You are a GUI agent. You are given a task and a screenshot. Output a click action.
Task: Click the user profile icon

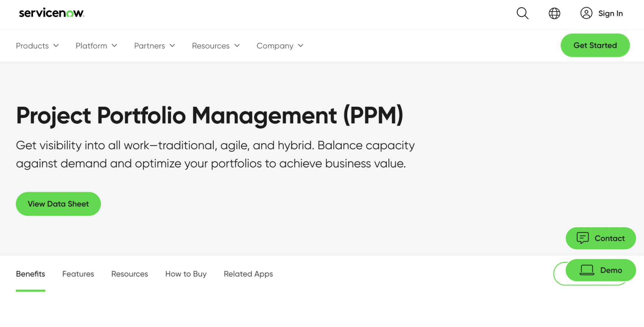pos(586,13)
